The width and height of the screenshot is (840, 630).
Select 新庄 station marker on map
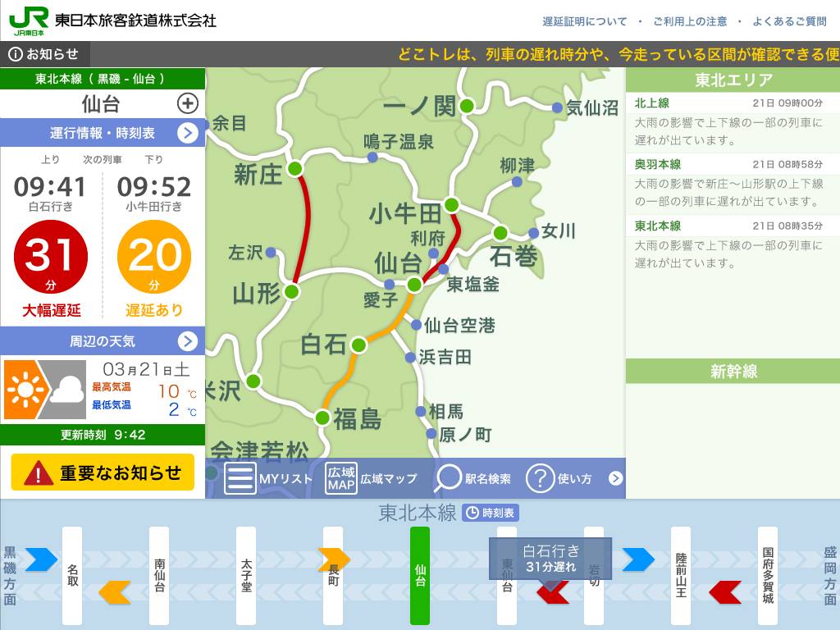point(294,169)
